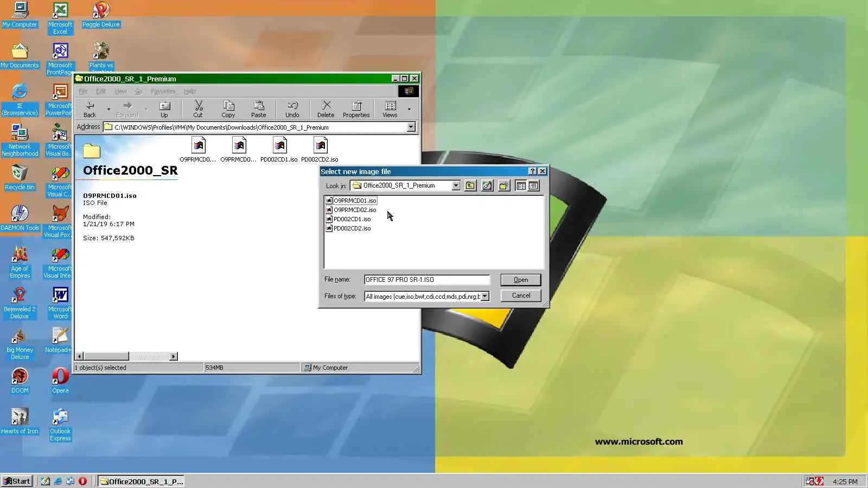Open the File menu in Explorer
This screenshot has width=868, height=488.
(83, 91)
